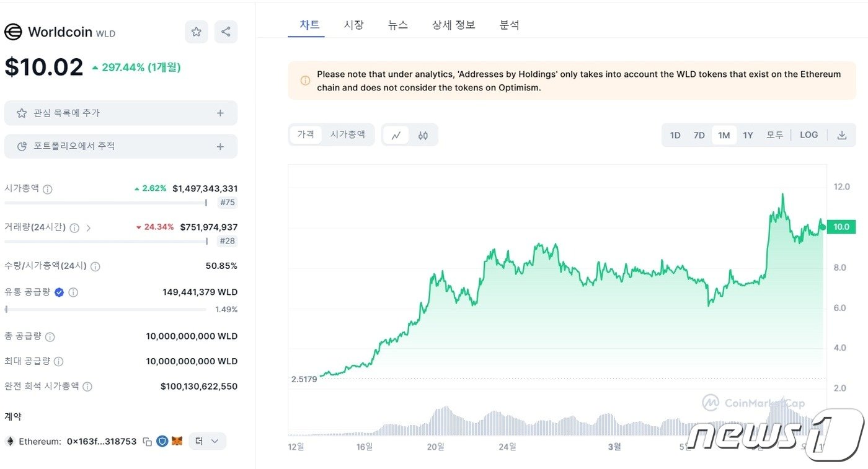Click the 50.85% volume ratio value
Screen dimensions: 868x469
(221, 266)
